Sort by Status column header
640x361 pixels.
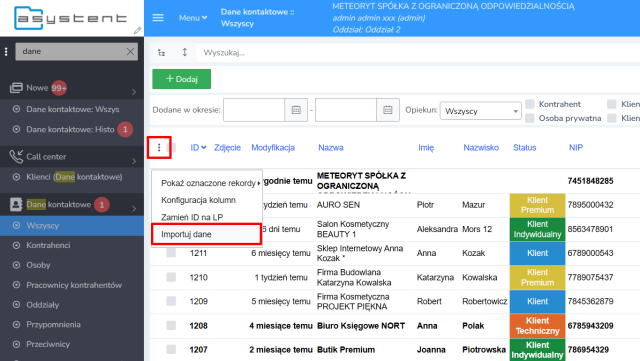point(524,147)
